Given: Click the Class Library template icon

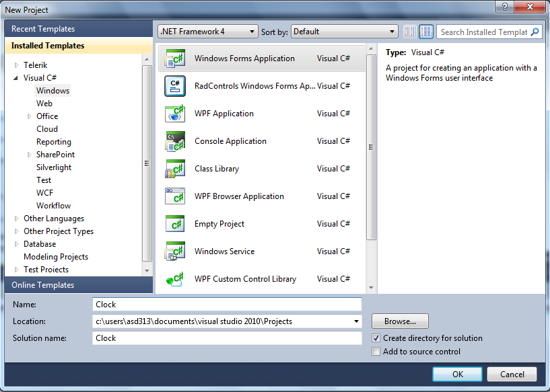Looking at the screenshot, I should click(174, 169).
